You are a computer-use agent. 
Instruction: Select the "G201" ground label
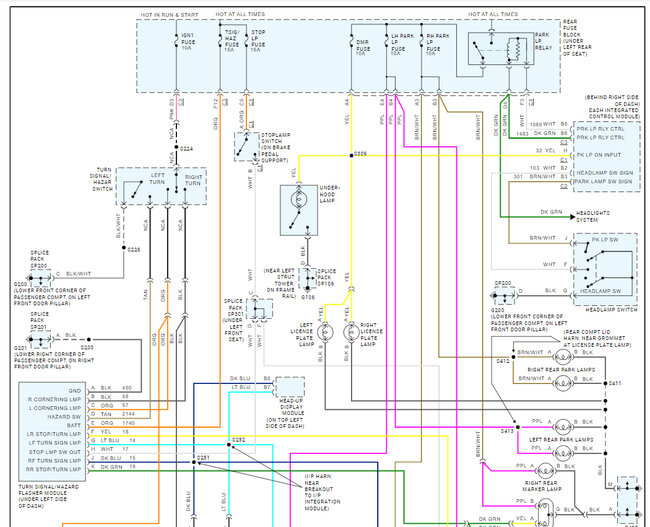[x=20, y=348]
